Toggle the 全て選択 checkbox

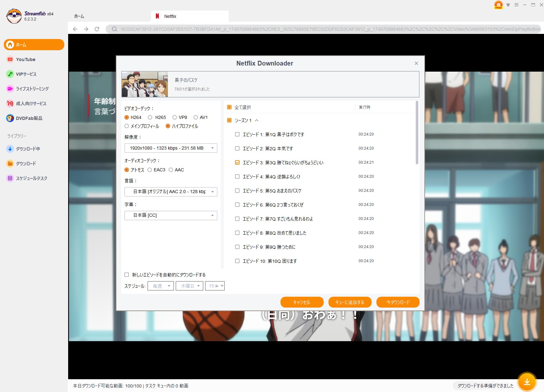click(229, 107)
